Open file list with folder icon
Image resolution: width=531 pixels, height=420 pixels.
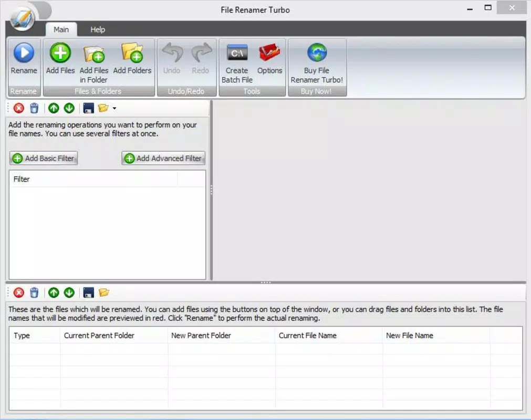pyautogui.click(x=103, y=292)
